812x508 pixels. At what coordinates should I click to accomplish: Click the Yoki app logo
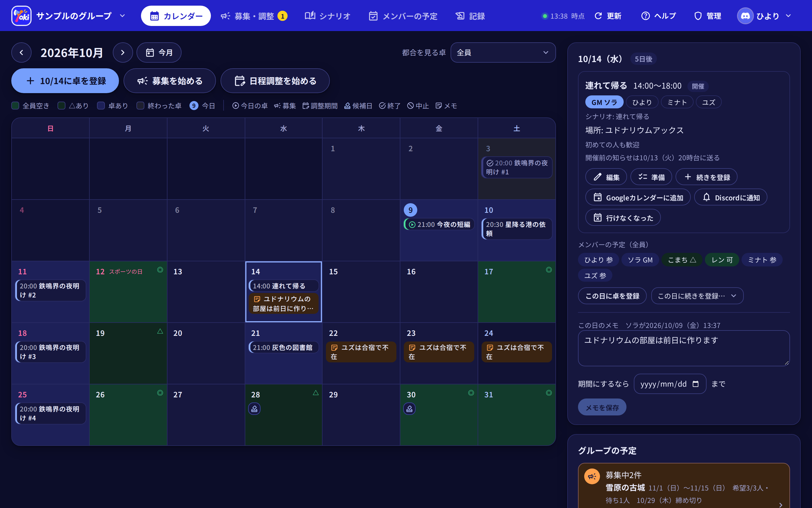pyautogui.click(x=21, y=16)
